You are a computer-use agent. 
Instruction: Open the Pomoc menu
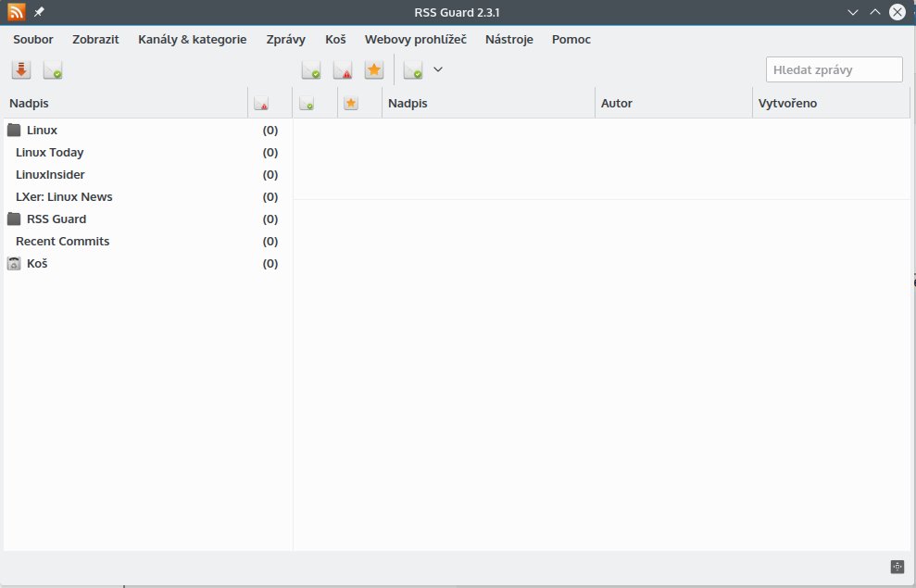click(571, 39)
